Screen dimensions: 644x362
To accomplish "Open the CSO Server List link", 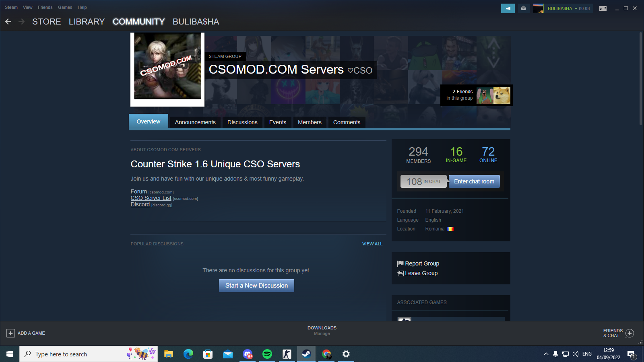I will pos(151,198).
